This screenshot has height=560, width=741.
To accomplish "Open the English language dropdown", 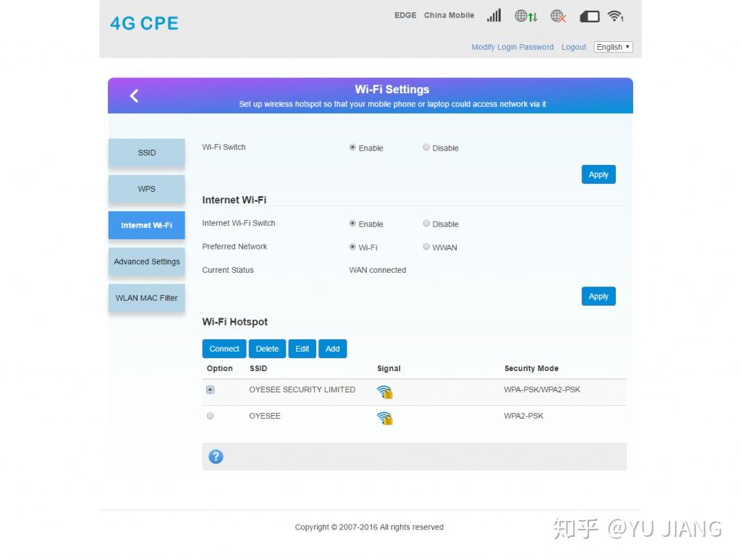I will pyautogui.click(x=612, y=46).
